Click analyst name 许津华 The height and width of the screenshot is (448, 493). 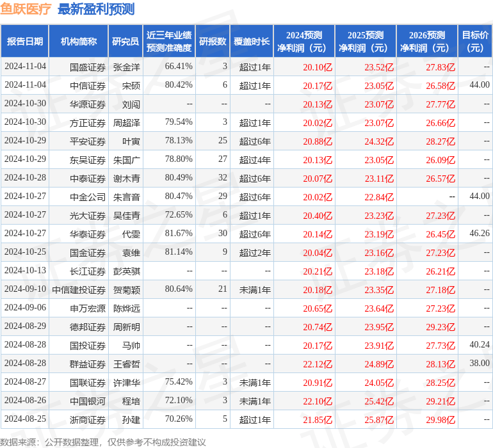click(x=127, y=382)
